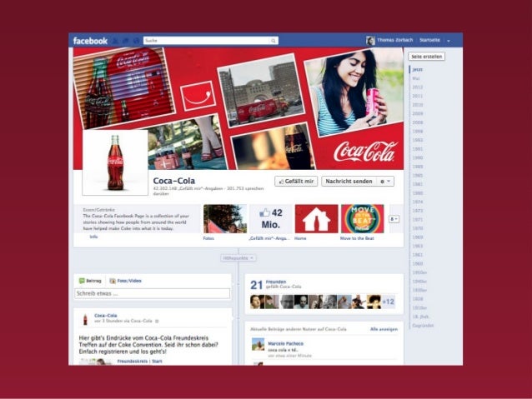
Task: Open Höhepunkte filter dropdown
Action: point(238,258)
